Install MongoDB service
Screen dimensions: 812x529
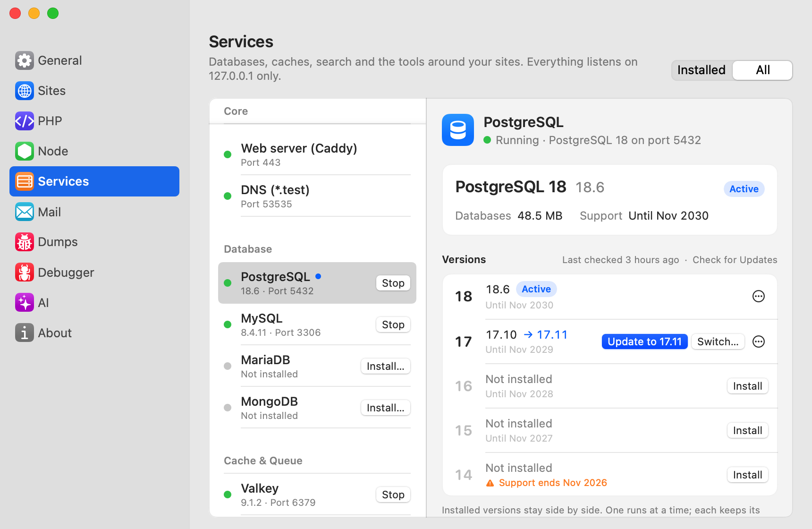386,408
